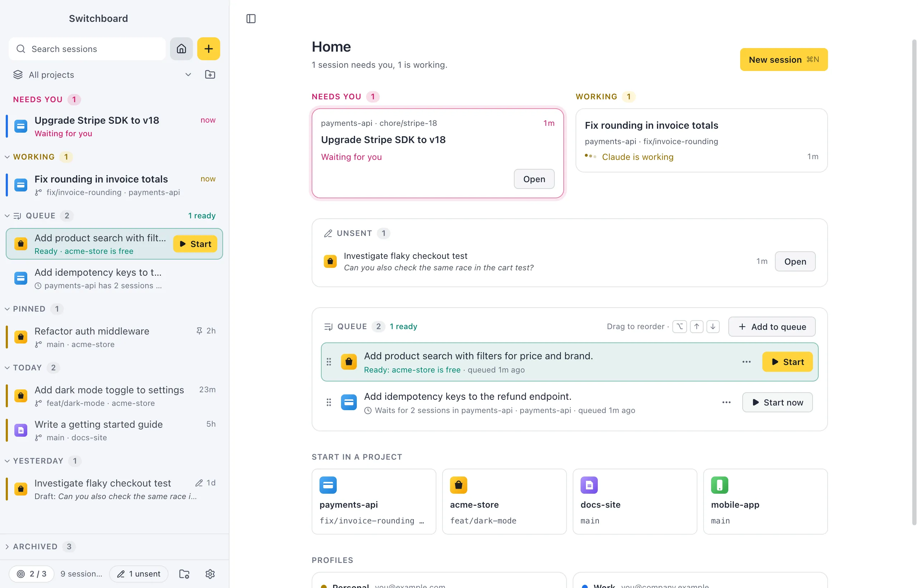Viewport: 918px width, 588px height.
Task: Collapse the TODAY section in sidebar
Action: (x=7, y=368)
